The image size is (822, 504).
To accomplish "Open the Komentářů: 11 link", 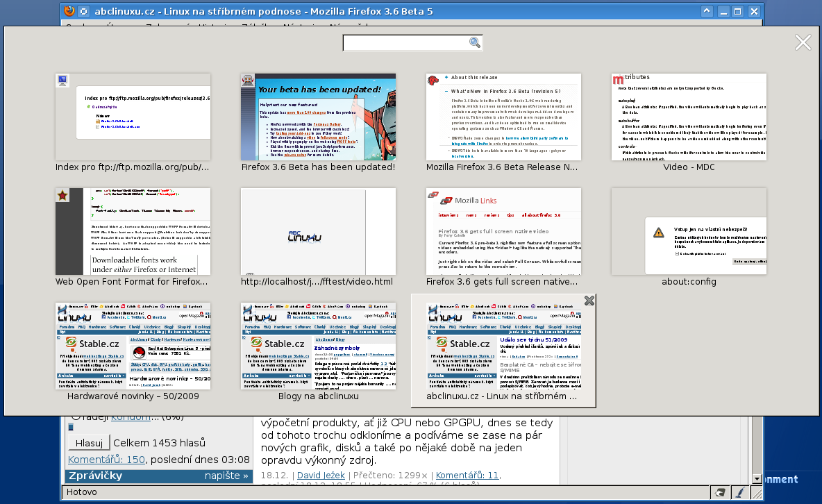I will [467, 475].
